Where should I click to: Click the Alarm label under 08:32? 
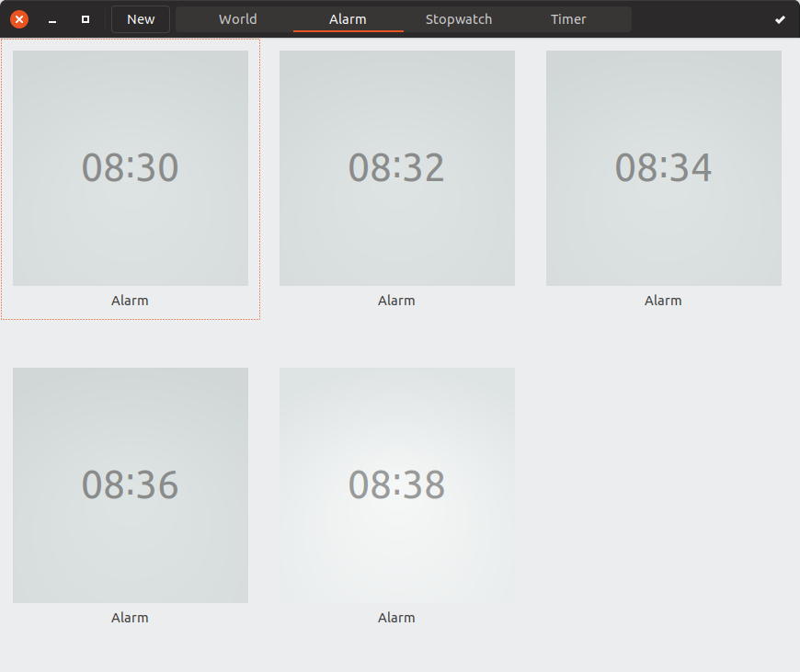pos(396,301)
